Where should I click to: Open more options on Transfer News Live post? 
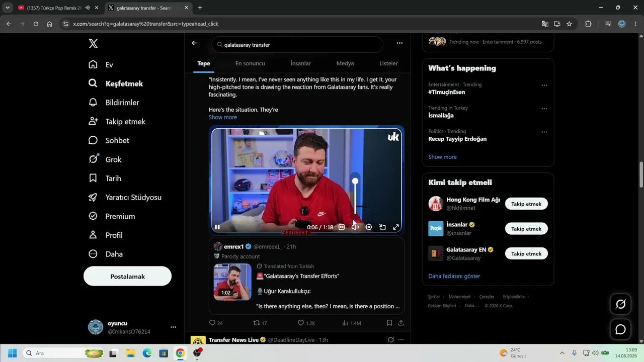[x=401, y=340]
